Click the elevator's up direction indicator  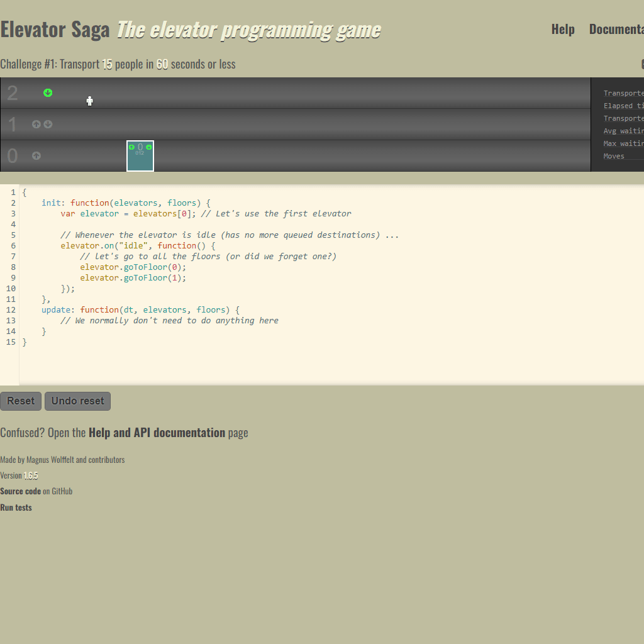(x=131, y=147)
